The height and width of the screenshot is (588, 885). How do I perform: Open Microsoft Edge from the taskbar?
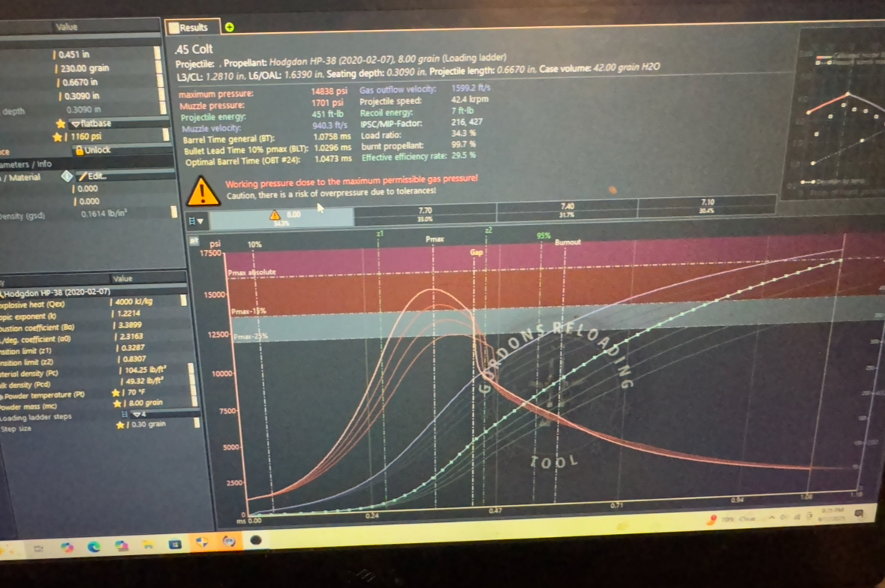tap(93, 546)
